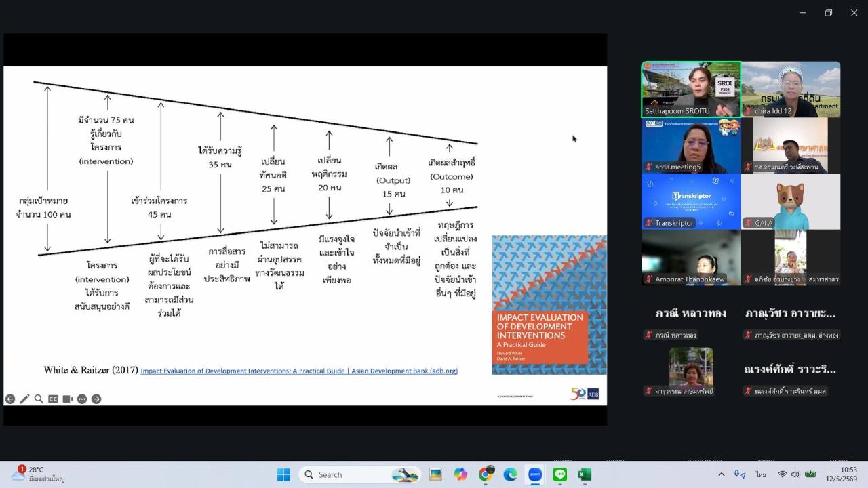Switch to Excel from the taskbar
The height and width of the screenshot is (488, 868).
click(x=585, y=474)
